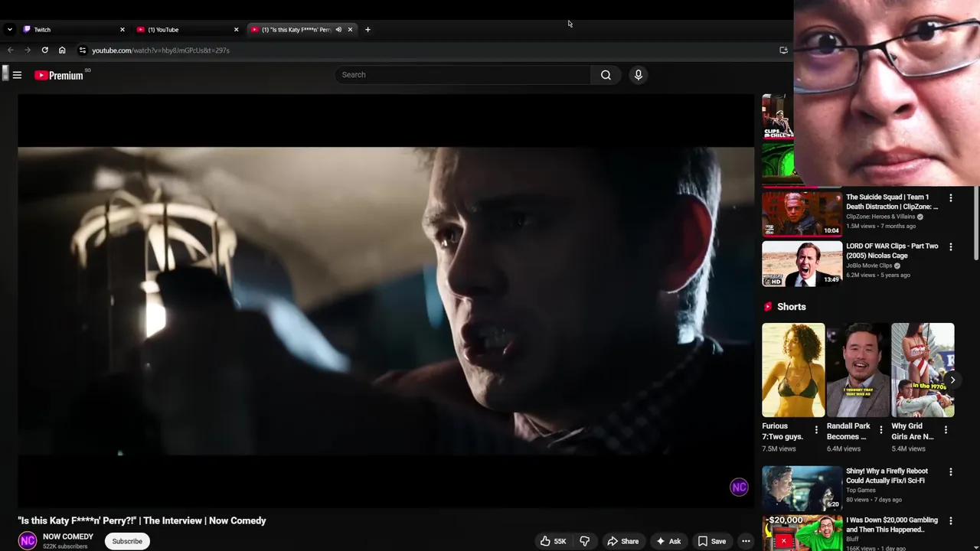This screenshot has width=980, height=551.
Task: Save video to a playlist
Action: tap(711, 541)
